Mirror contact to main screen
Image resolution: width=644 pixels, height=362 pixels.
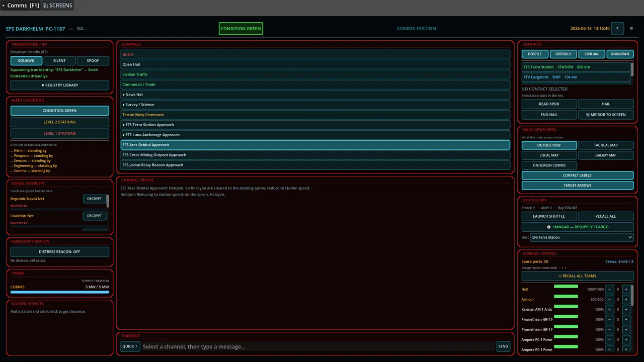(x=606, y=115)
